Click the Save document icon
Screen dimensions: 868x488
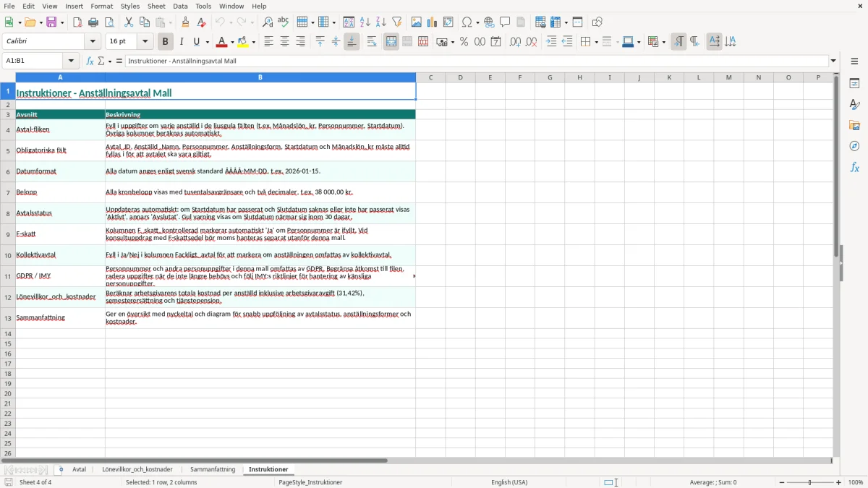point(51,22)
